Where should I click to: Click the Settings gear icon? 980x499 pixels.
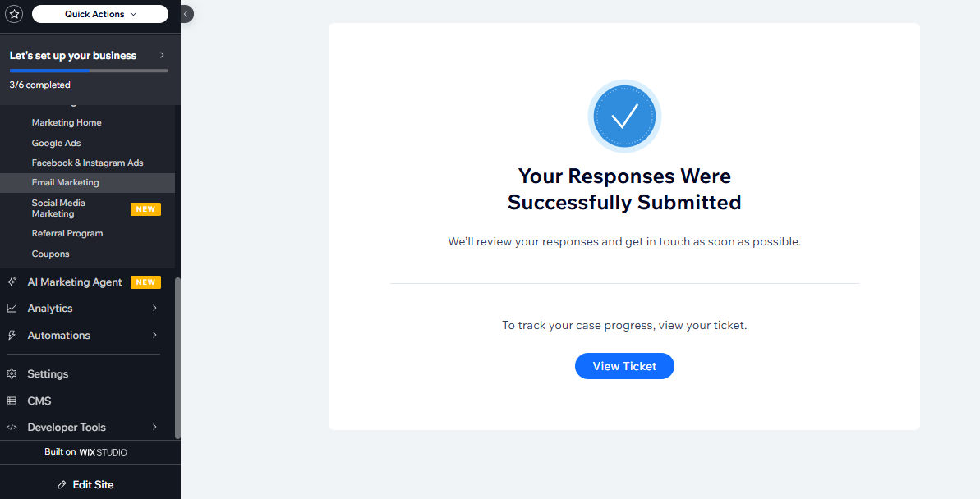tap(12, 373)
